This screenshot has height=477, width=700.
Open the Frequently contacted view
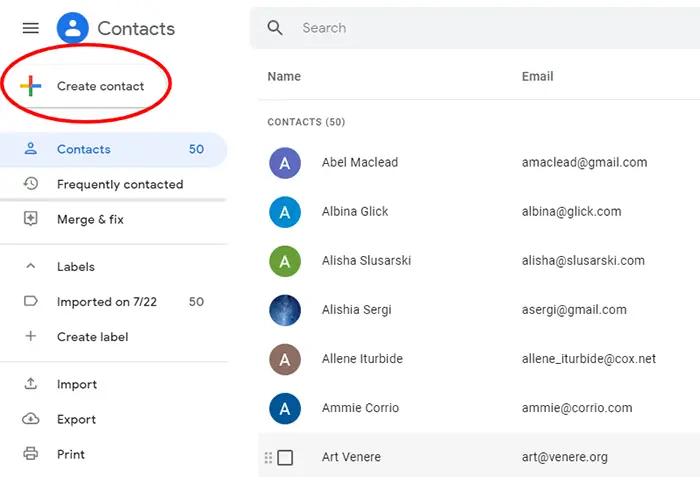[x=120, y=184]
